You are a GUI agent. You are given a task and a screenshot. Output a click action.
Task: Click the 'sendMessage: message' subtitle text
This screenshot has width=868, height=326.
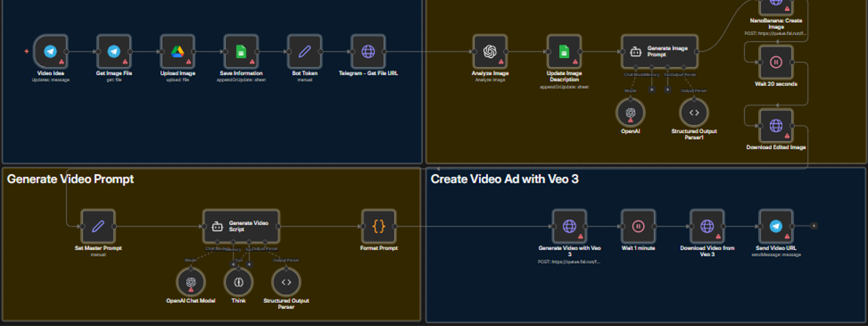[x=776, y=255]
